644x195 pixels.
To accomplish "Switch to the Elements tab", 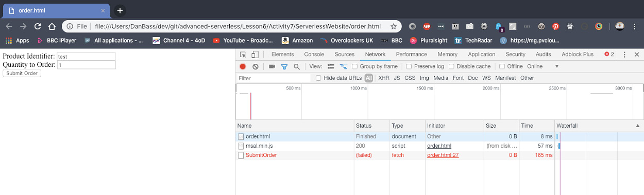I will (282, 55).
